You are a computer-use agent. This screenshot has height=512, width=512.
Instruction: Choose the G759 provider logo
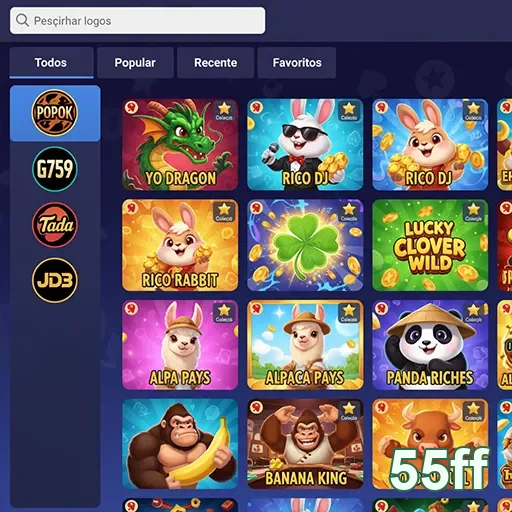coord(55,169)
